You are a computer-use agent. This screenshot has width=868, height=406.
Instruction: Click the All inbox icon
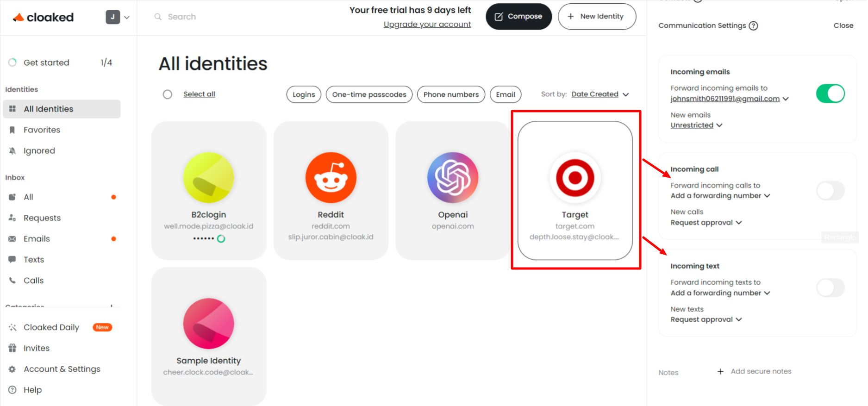coord(12,197)
